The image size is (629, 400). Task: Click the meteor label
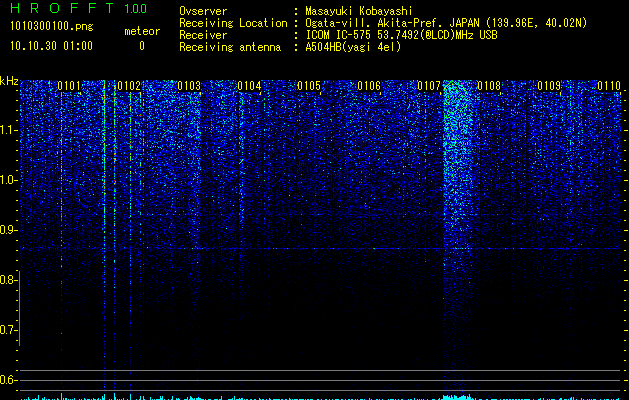[x=142, y=31]
